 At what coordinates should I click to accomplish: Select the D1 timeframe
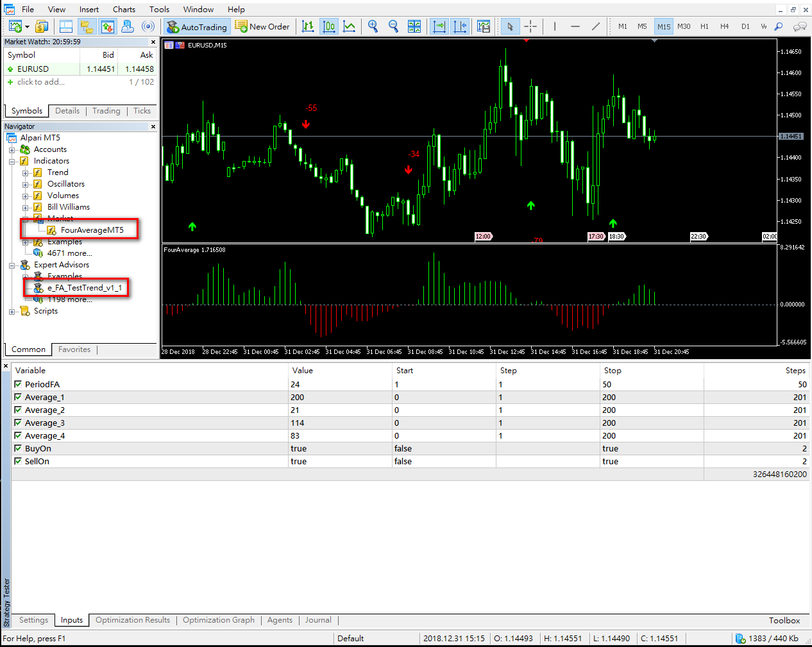tap(745, 26)
